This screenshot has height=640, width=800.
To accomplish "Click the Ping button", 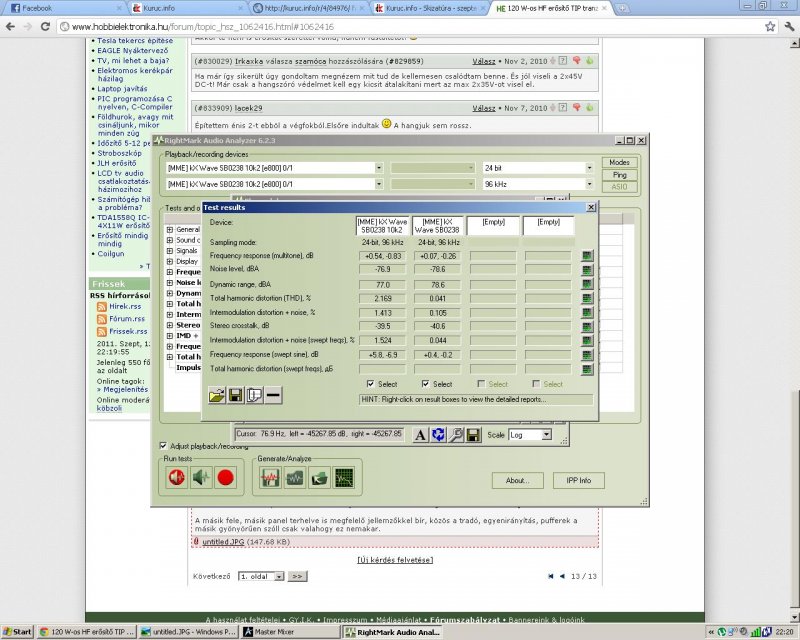I will point(619,175).
